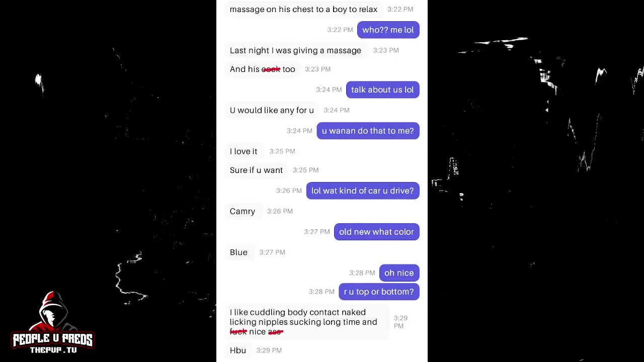
Task: Tap the 'old new what color' message
Action: (376, 232)
